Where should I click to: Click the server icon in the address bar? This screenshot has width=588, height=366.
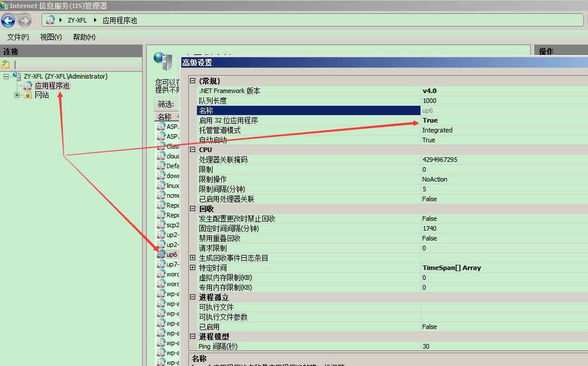coord(51,19)
